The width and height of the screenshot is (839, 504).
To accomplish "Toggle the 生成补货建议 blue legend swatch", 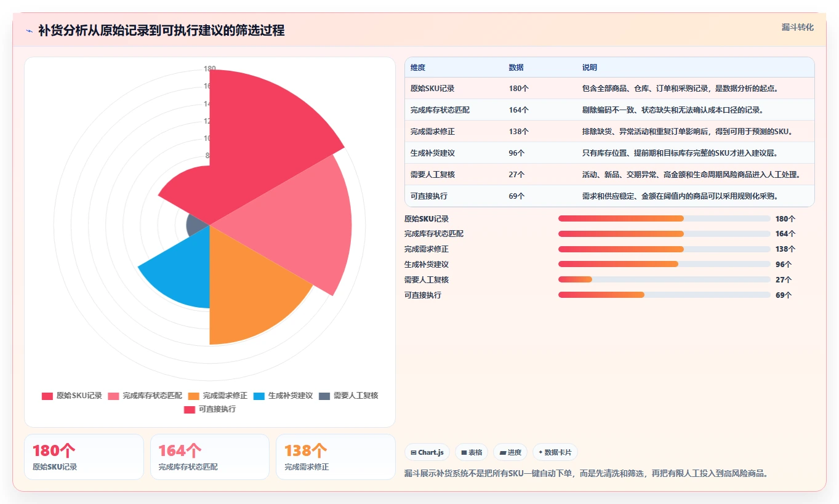I will (259, 396).
